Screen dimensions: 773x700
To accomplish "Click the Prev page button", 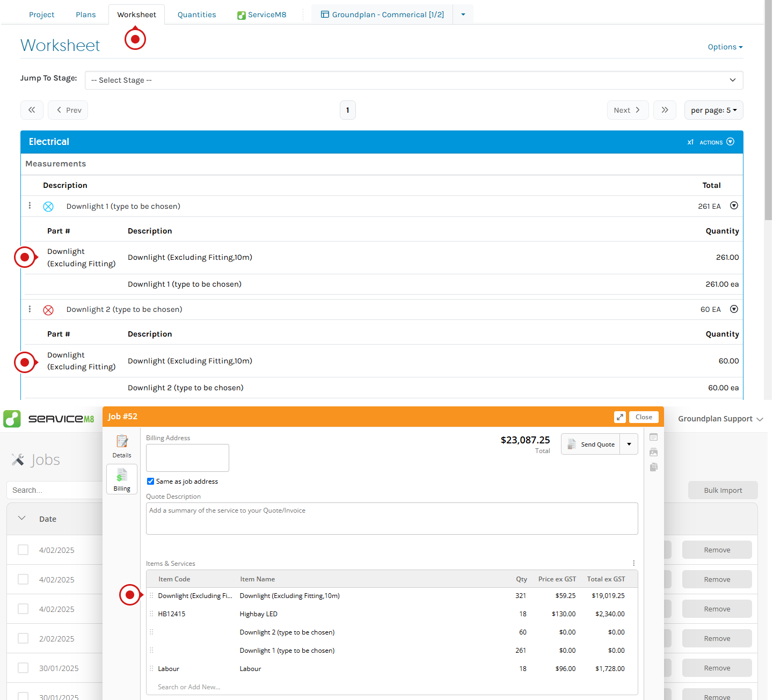I will point(68,110).
